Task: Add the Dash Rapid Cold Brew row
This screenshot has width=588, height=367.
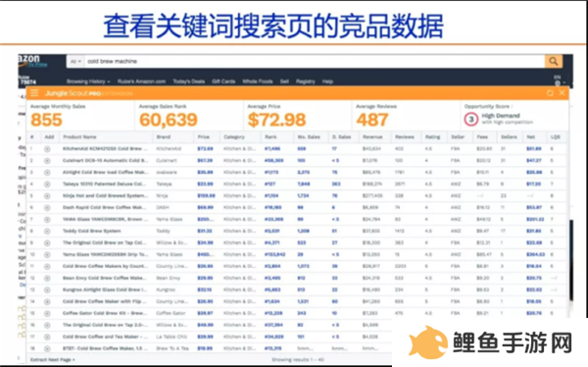Action: pyautogui.click(x=47, y=208)
